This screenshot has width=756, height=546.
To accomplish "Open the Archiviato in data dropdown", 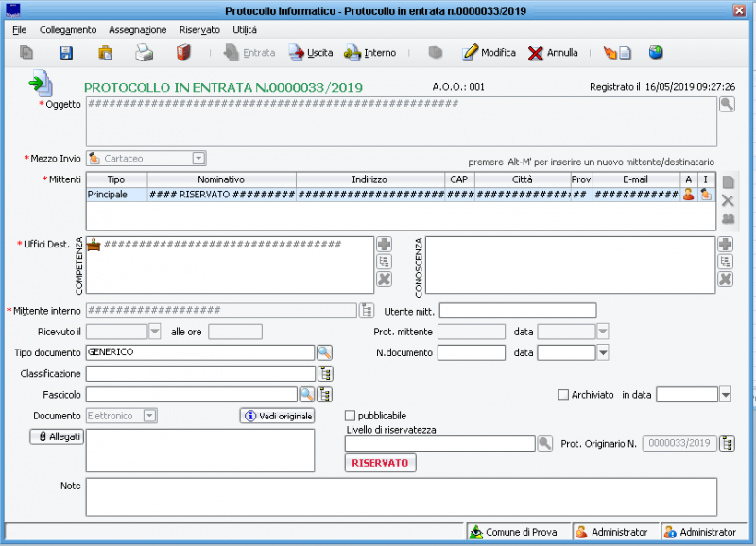I will coord(723,394).
